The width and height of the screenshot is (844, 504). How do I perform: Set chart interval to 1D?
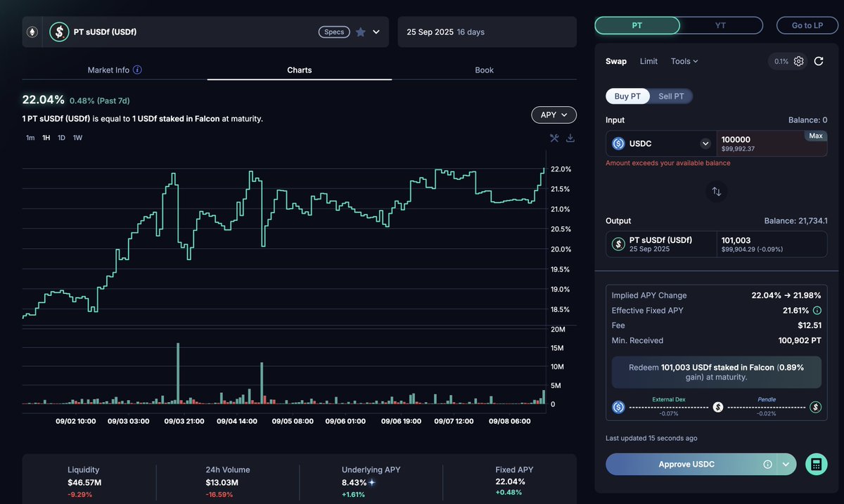(x=61, y=138)
